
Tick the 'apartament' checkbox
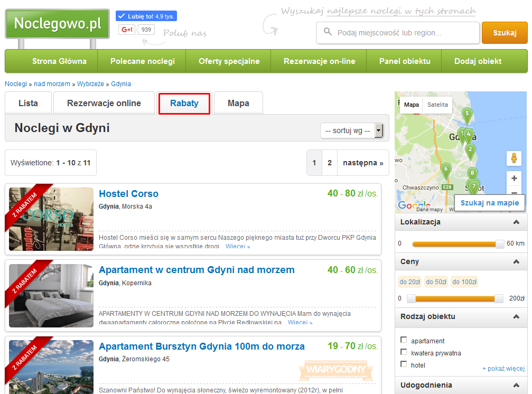tap(404, 340)
